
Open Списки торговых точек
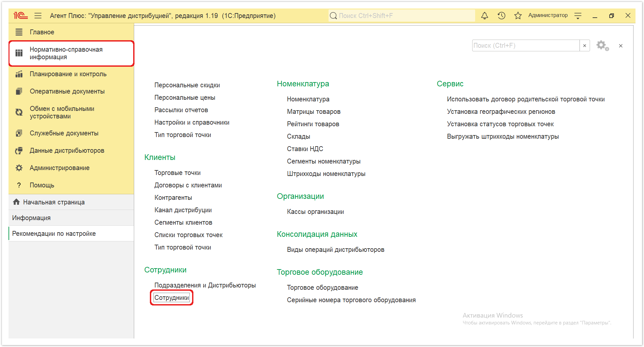(x=188, y=235)
